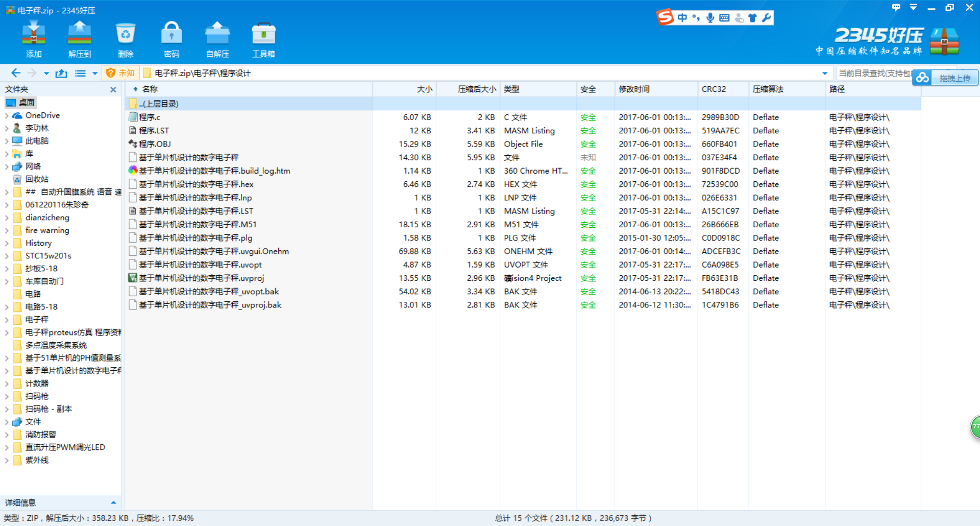The width and height of the screenshot is (980, 526).
Task: Sort by 路径 column header
Action: pos(873,89)
